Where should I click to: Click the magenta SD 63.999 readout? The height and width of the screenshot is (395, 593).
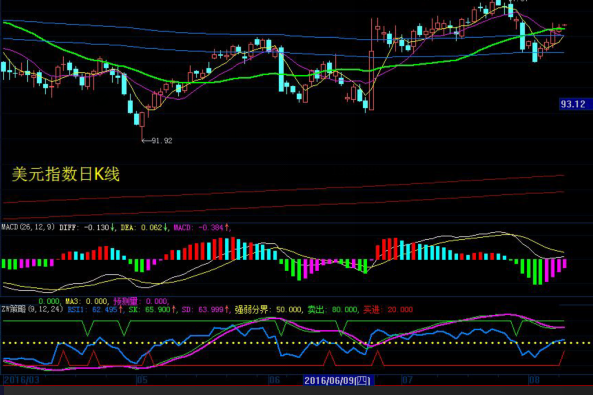206,310
